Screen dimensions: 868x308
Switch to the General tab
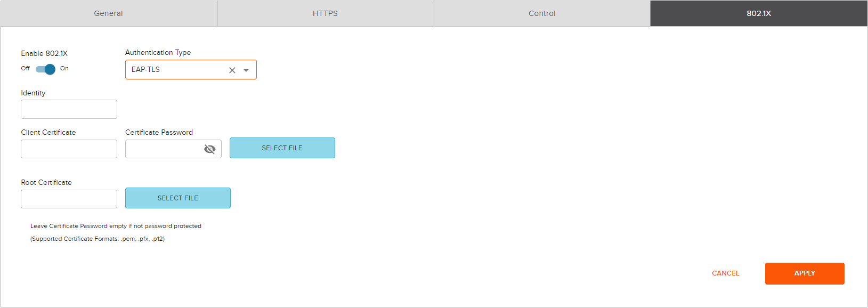(x=109, y=13)
